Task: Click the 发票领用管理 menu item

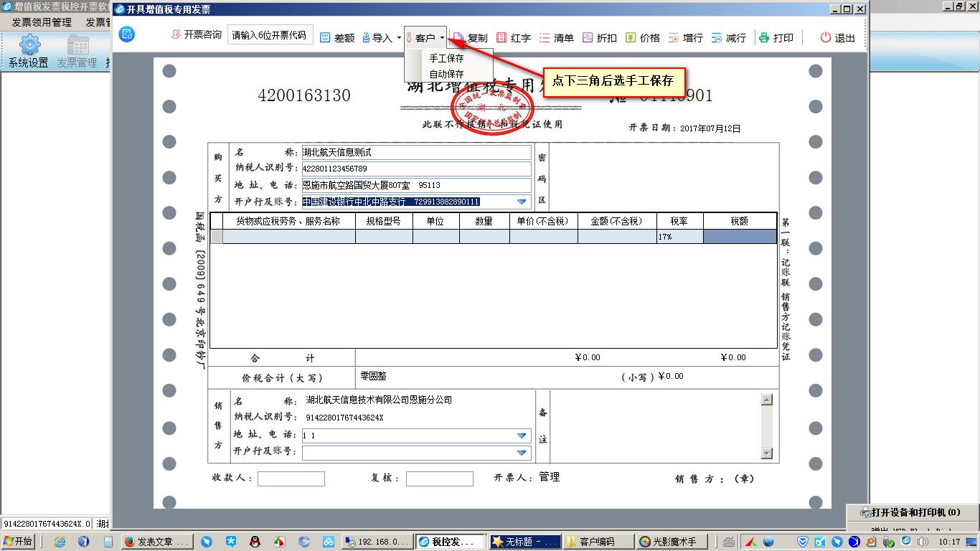Action: point(43,22)
